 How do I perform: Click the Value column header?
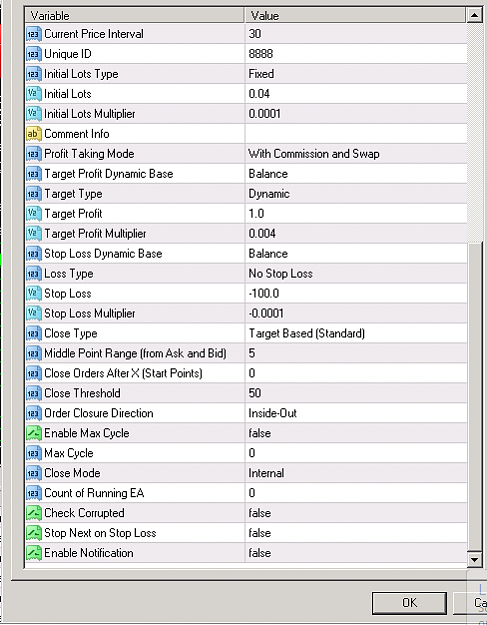[355, 16]
